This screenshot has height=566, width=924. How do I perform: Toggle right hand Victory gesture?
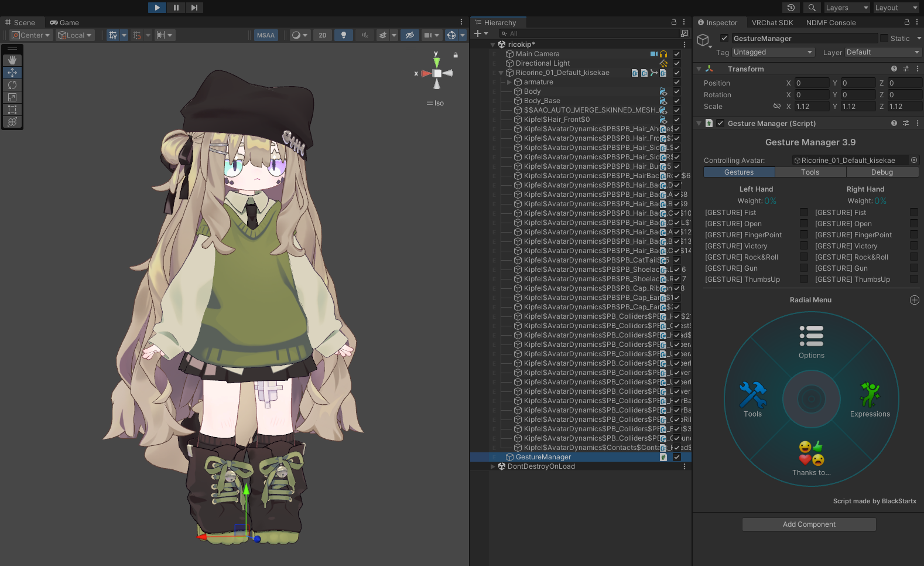point(914,246)
